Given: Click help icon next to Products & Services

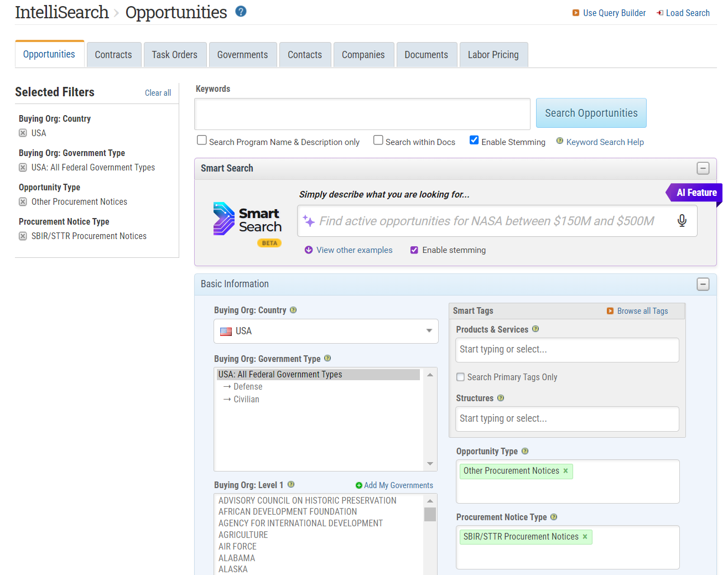Looking at the screenshot, I should click(535, 329).
